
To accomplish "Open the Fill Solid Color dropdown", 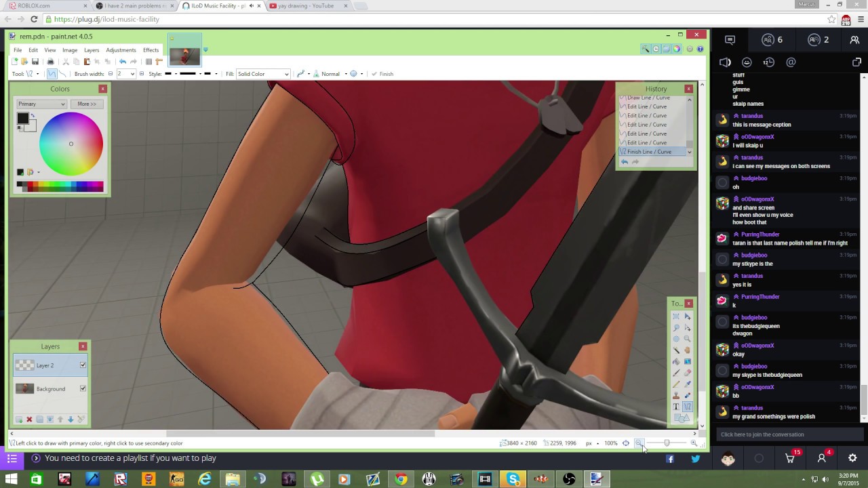I will 263,74.
